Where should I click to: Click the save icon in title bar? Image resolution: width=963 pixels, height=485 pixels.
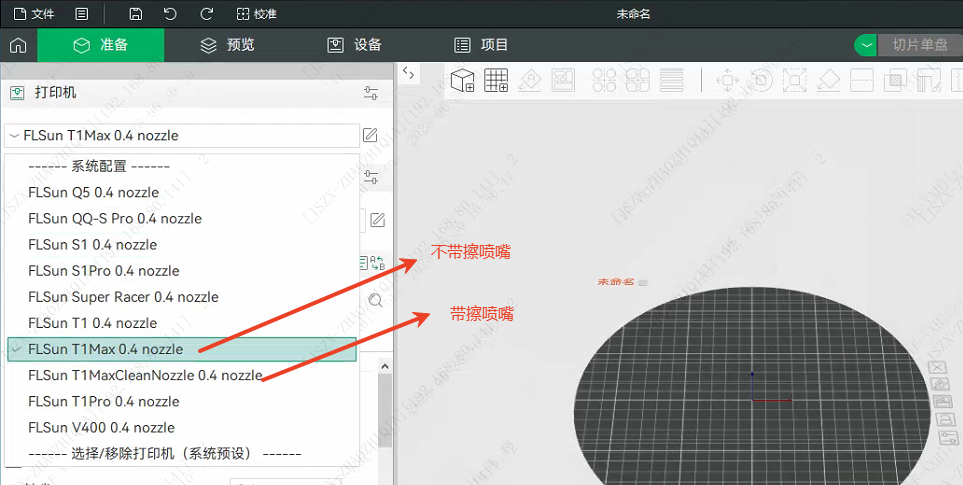coord(136,14)
